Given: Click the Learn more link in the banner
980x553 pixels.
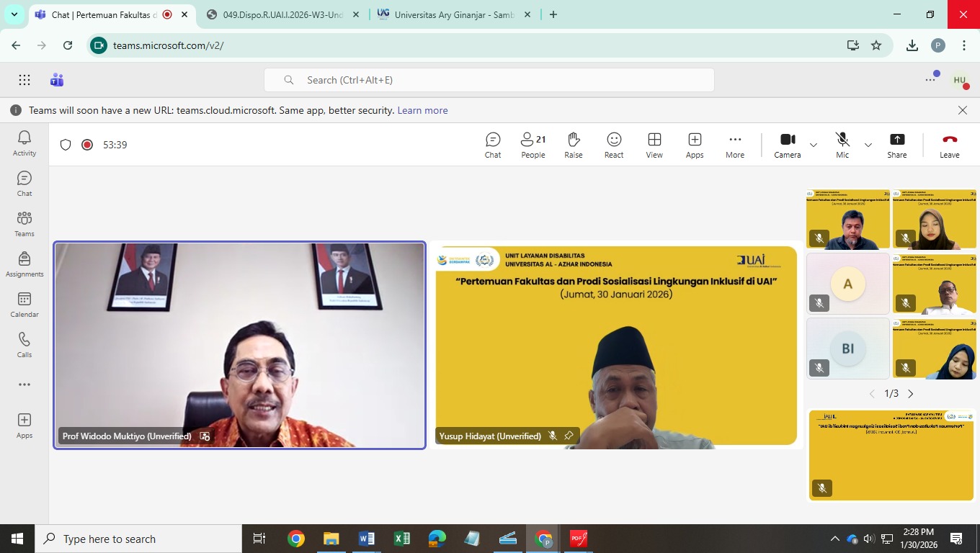Looking at the screenshot, I should pos(422,110).
